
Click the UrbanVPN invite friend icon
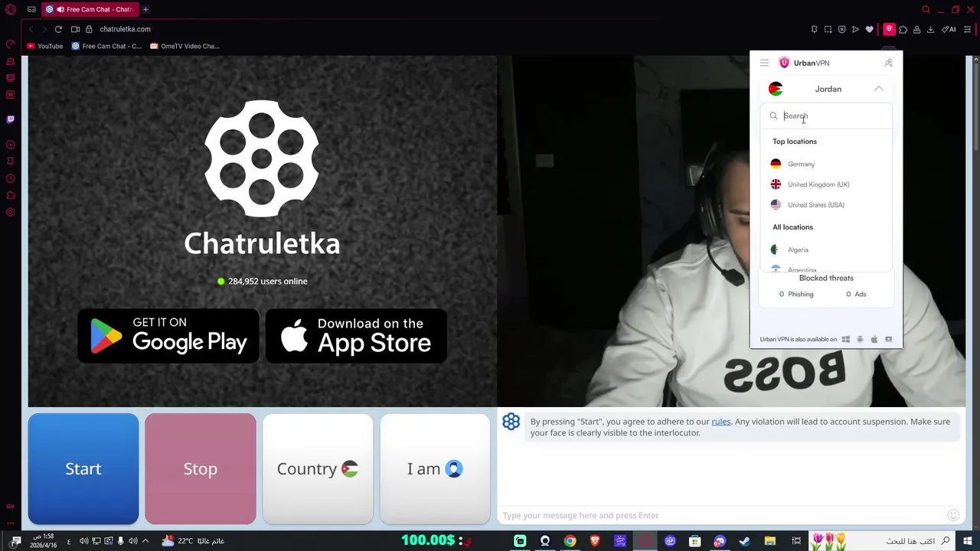point(888,63)
